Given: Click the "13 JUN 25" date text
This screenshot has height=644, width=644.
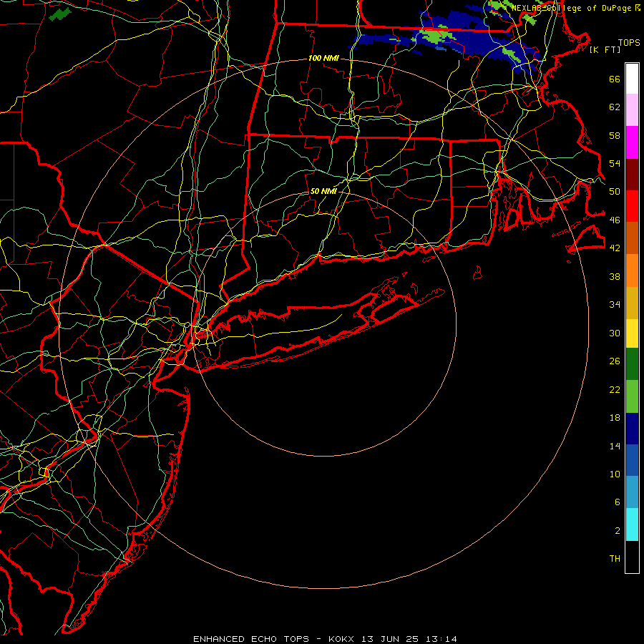Looking at the screenshot, I should click(x=390, y=639).
